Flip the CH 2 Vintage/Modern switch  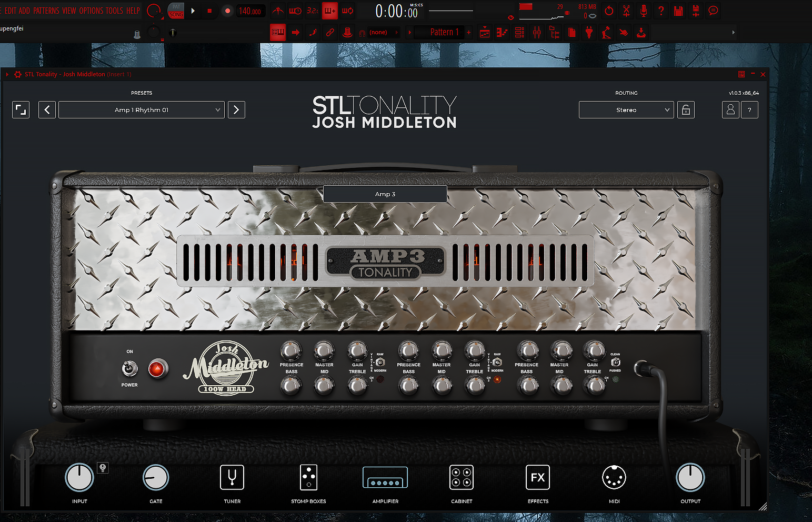[497, 362]
